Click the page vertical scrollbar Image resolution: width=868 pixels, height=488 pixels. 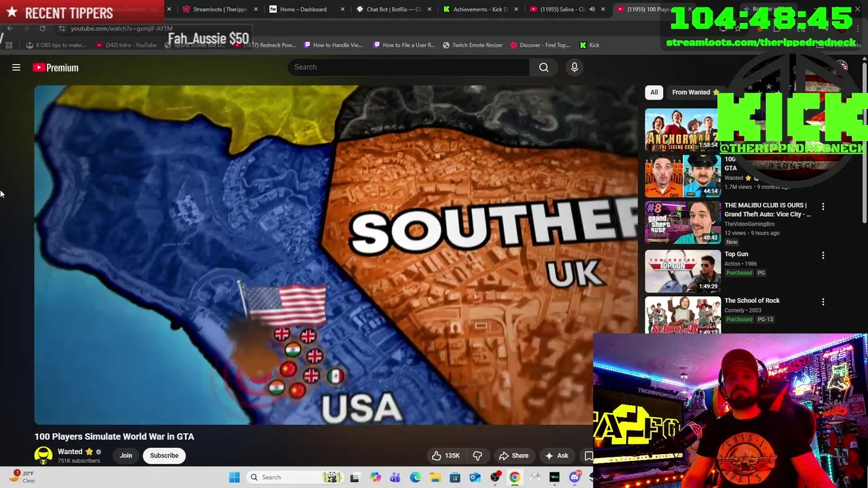[x=865, y=142]
